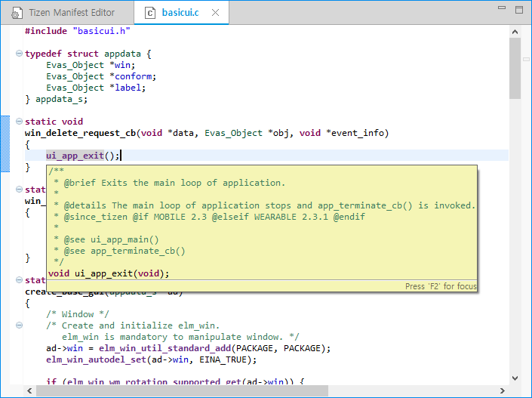Click the overview ruler annotation marker

526,60
